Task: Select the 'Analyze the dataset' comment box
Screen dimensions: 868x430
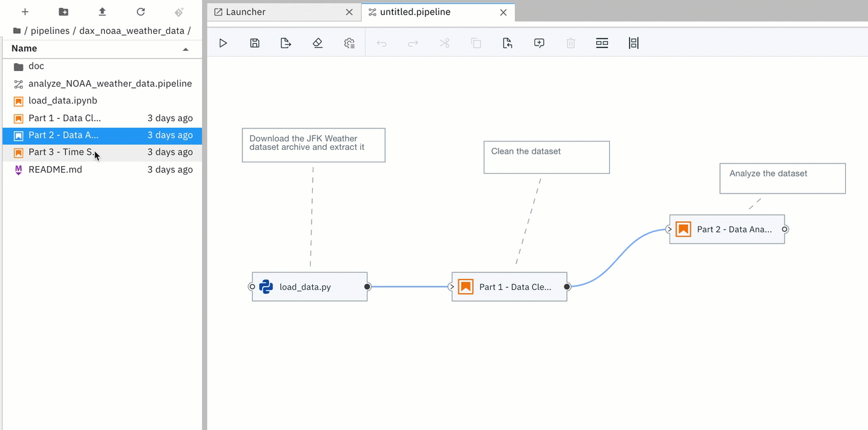Action: [783, 179]
